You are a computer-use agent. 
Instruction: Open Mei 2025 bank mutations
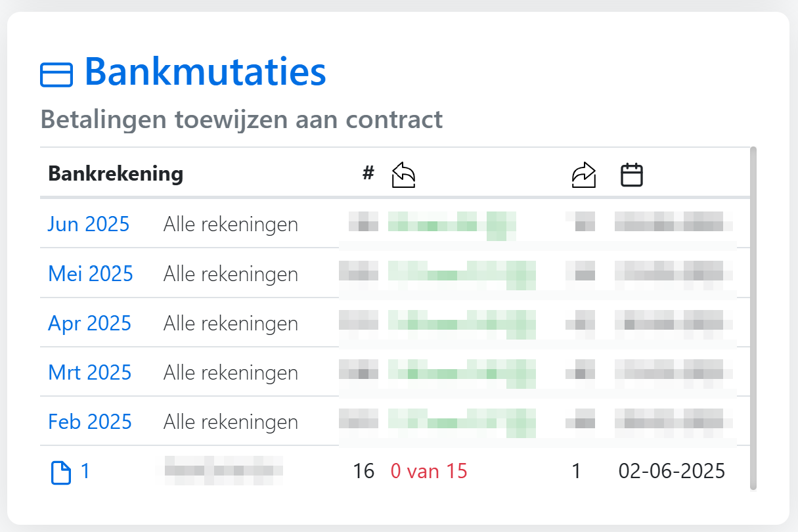click(x=91, y=273)
